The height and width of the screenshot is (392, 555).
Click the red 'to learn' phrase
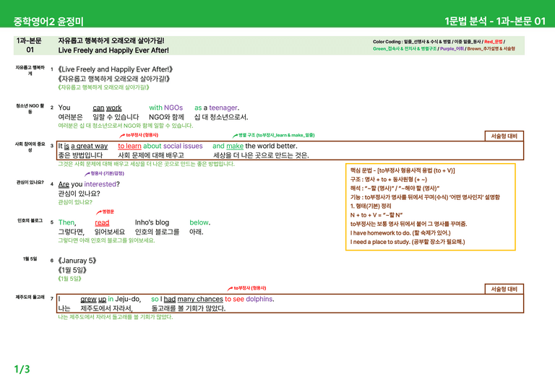(x=129, y=146)
